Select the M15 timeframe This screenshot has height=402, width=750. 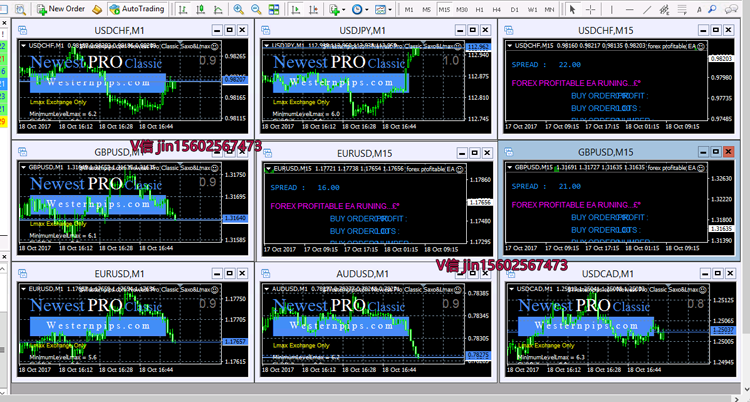pos(444,10)
